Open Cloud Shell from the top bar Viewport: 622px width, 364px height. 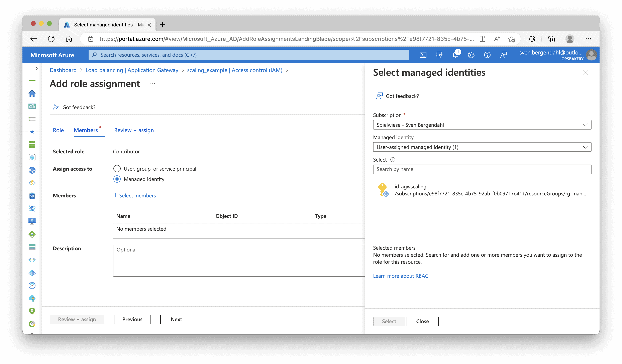[x=423, y=55]
